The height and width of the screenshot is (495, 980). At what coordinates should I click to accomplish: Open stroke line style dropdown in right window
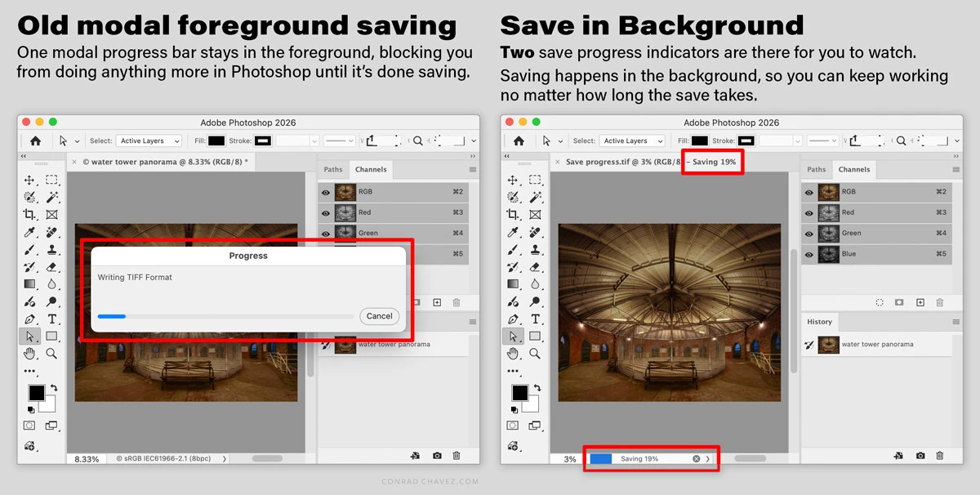(x=822, y=140)
